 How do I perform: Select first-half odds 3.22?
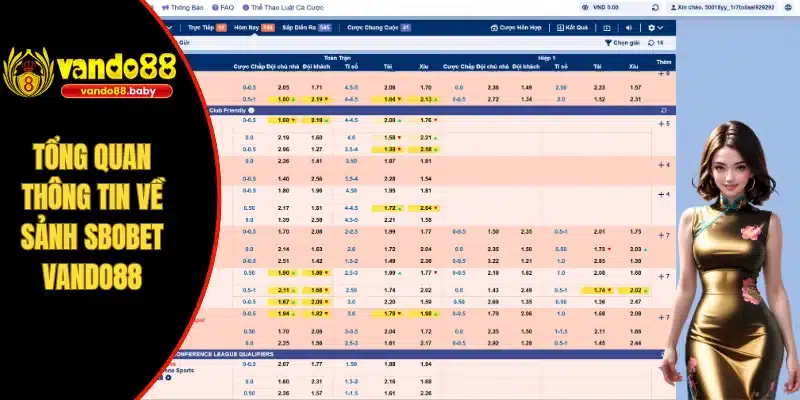tap(491, 261)
